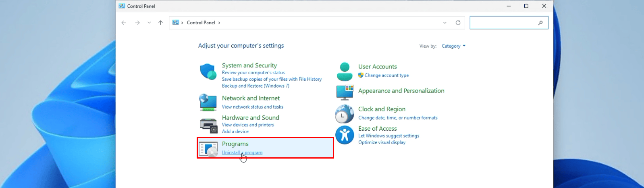Open the User Accounts person icon
The image size is (644, 188).
345,72
